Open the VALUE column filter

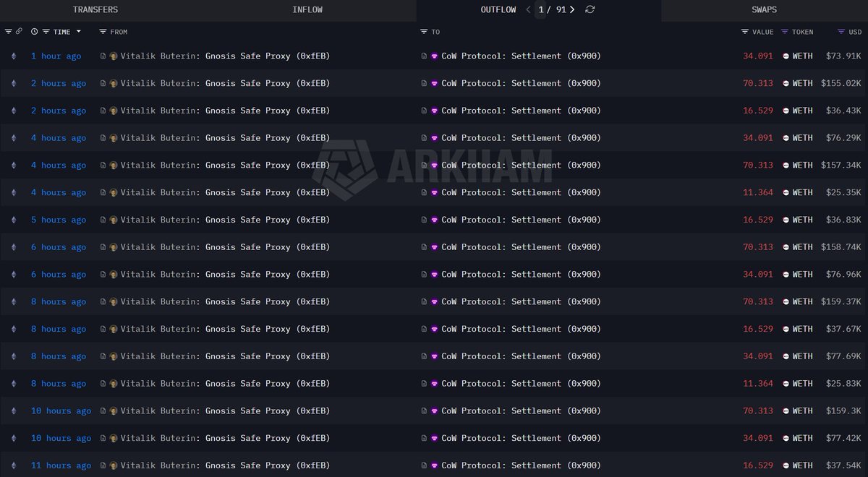point(745,32)
